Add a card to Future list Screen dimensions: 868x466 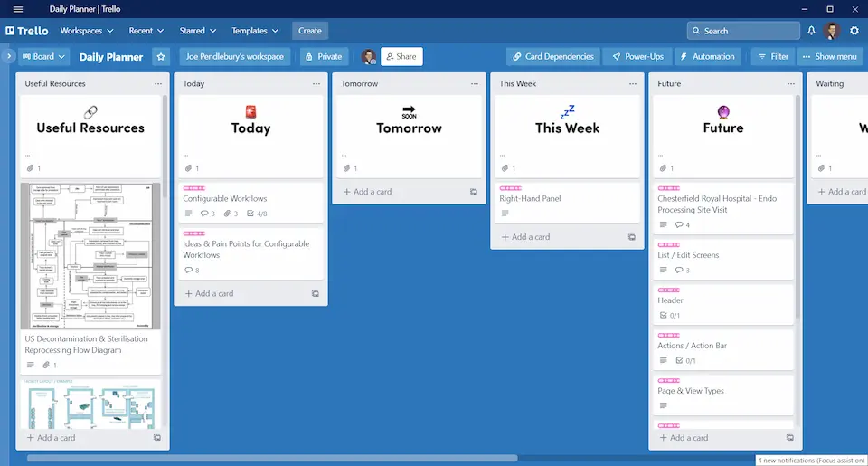[684, 438]
